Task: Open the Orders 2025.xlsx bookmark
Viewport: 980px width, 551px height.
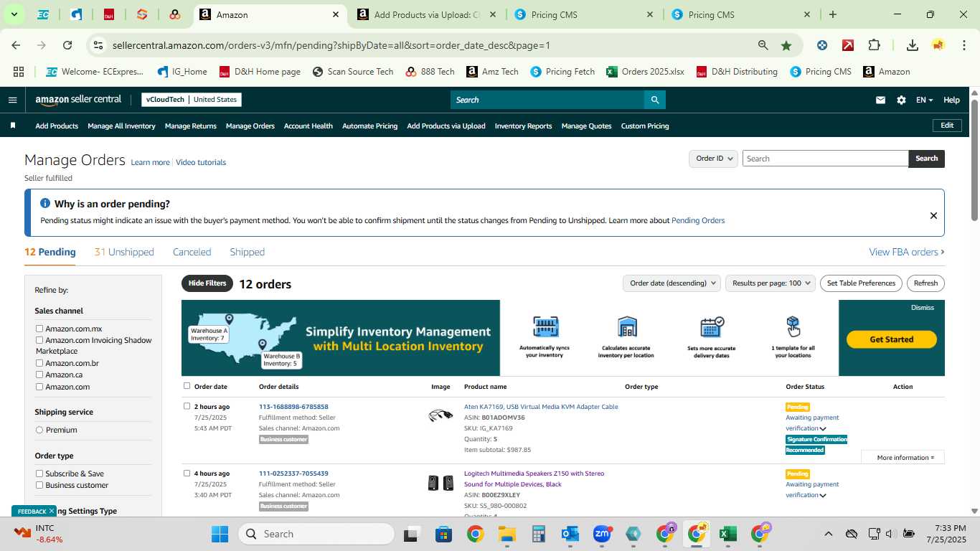Action: (x=645, y=72)
